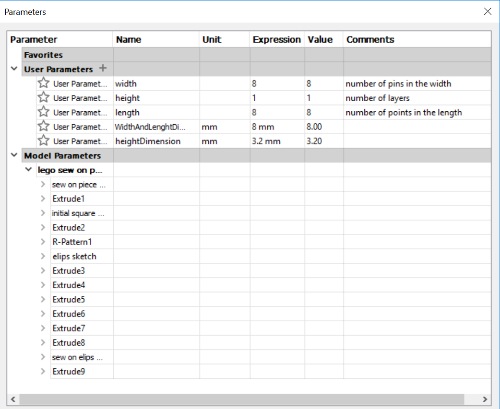This screenshot has width=500, height=409.
Task: Close the Parameters dialog
Action: tap(487, 11)
